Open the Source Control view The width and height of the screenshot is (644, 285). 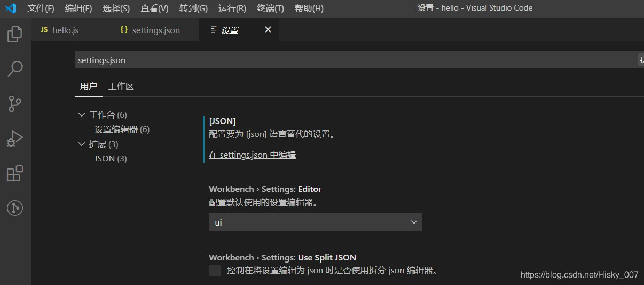[15, 104]
